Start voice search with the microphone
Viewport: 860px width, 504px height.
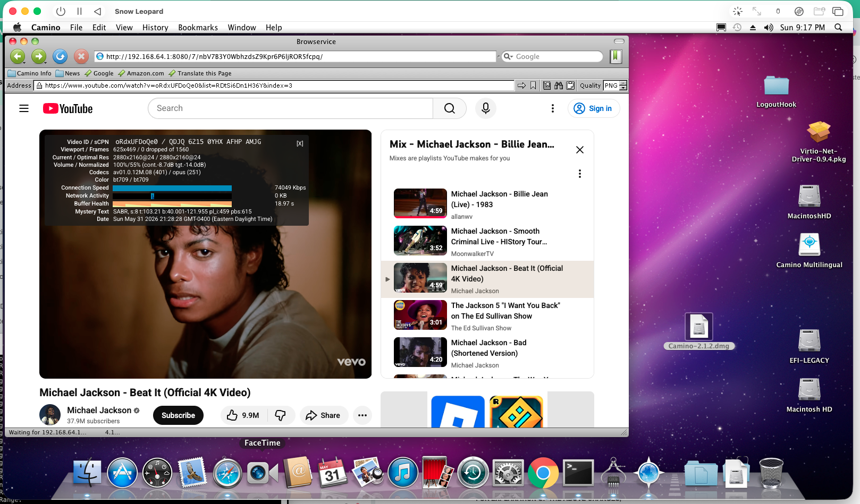(486, 108)
